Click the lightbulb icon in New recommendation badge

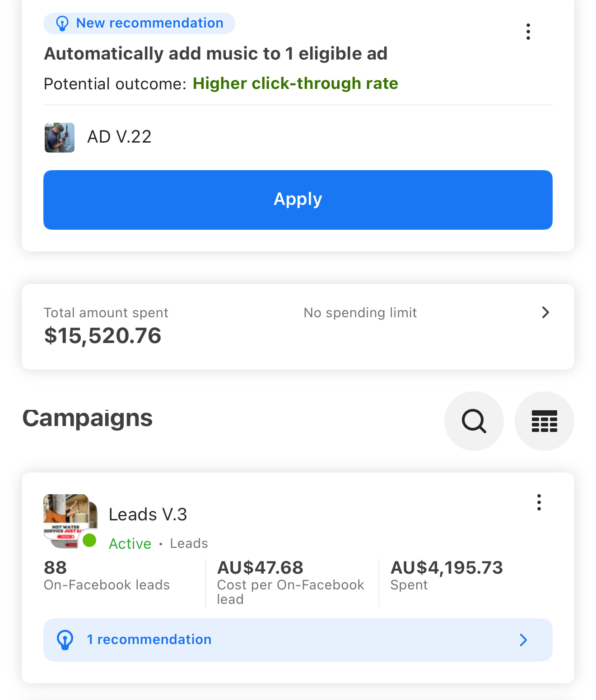coord(62,23)
